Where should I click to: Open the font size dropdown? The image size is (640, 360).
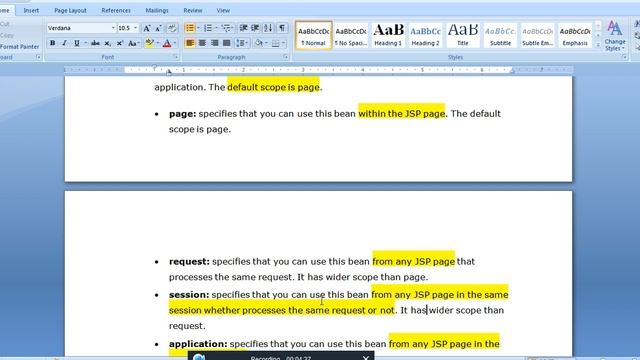click(136, 28)
